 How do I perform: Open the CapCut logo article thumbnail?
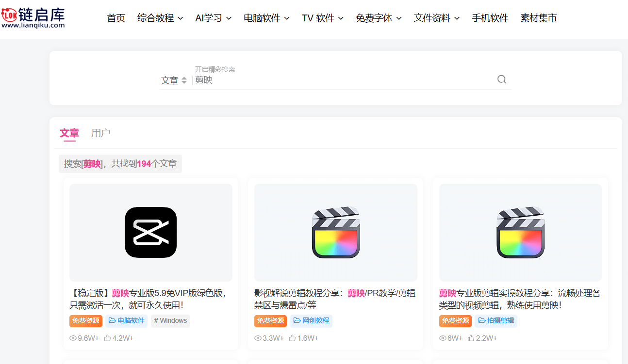point(151,233)
